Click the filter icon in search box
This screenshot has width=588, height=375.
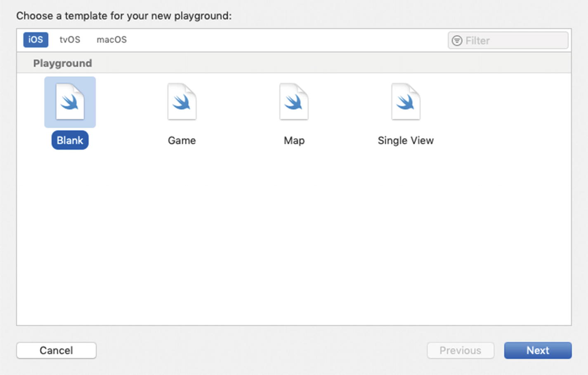457,40
